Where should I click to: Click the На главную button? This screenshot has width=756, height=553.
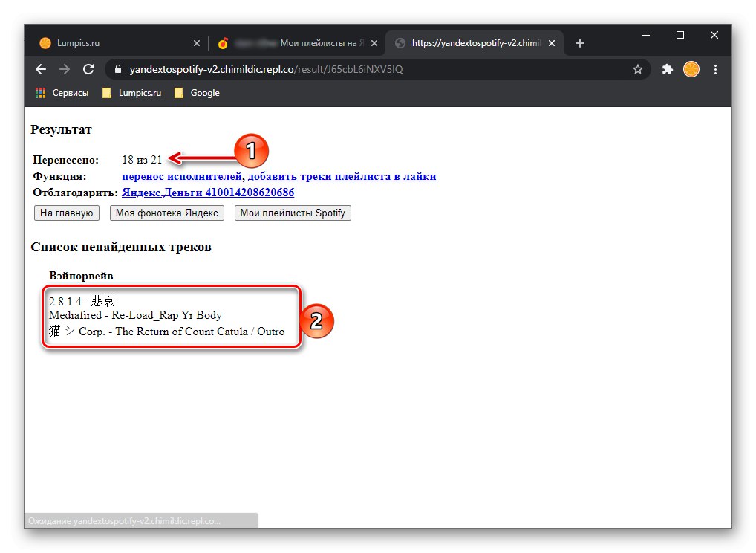(66, 212)
